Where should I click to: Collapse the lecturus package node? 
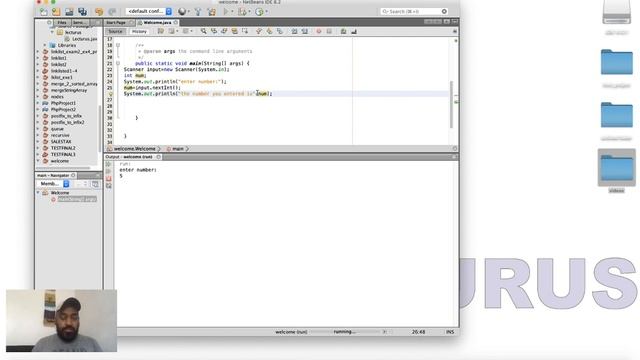coord(52,32)
